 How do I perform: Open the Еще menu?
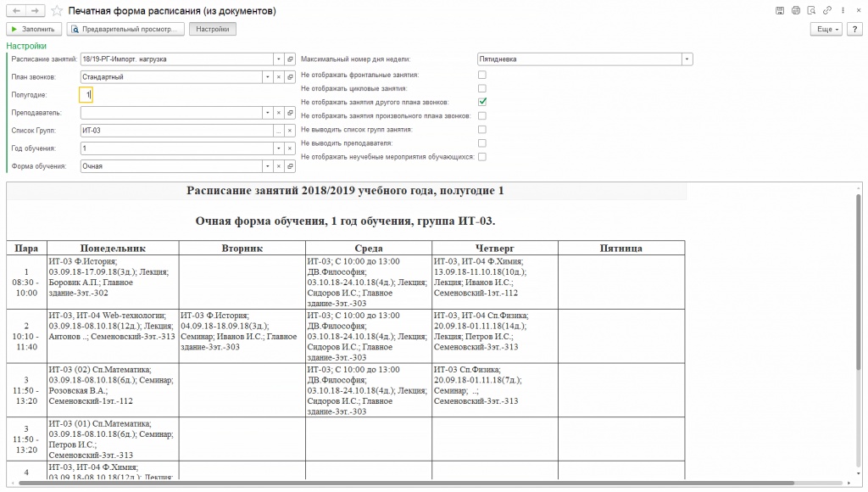(827, 29)
